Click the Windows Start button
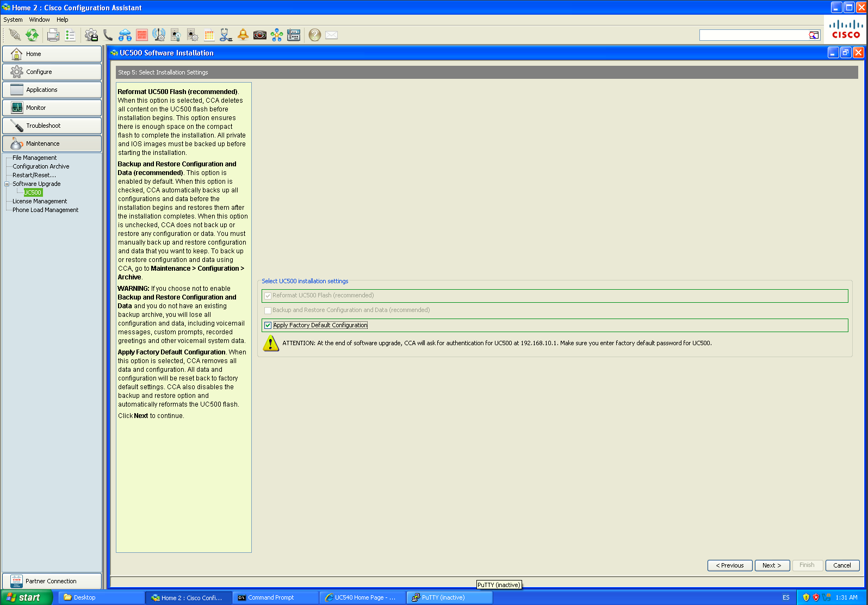The image size is (868, 605). tap(27, 597)
